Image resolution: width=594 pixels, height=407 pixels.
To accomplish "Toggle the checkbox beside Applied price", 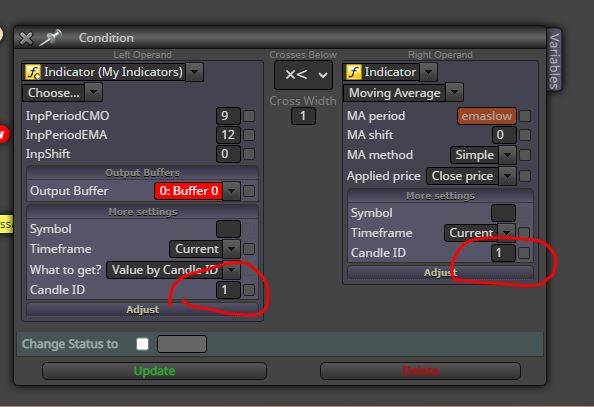I will [x=525, y=176].
